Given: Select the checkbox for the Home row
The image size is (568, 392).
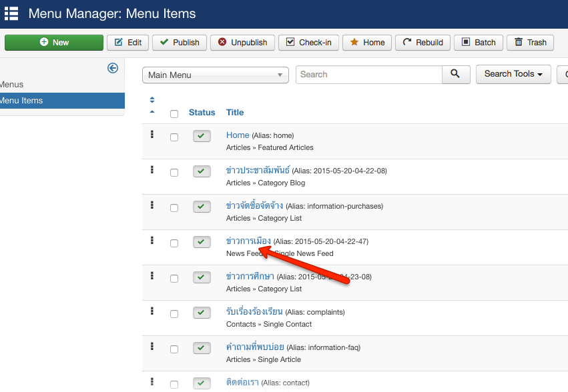Looking at the screenshot, I should coord(174,137).
